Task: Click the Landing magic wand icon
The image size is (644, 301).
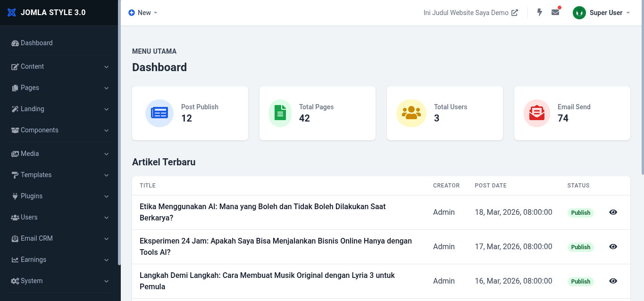Action: (15, 109)
